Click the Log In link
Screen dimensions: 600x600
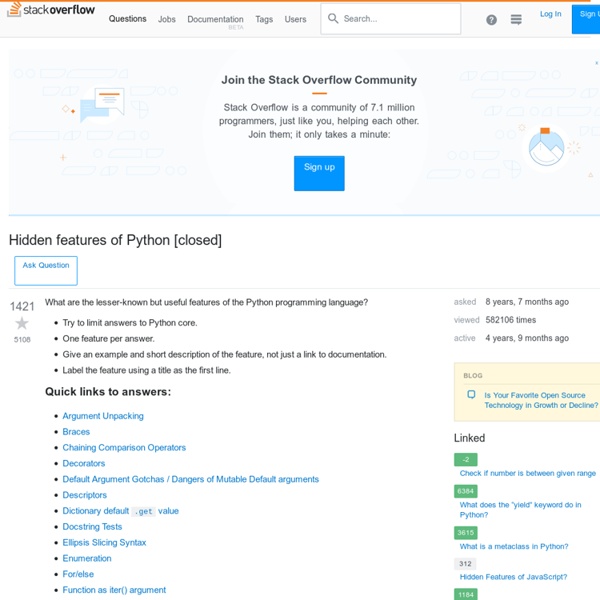(x=550, y=14)
